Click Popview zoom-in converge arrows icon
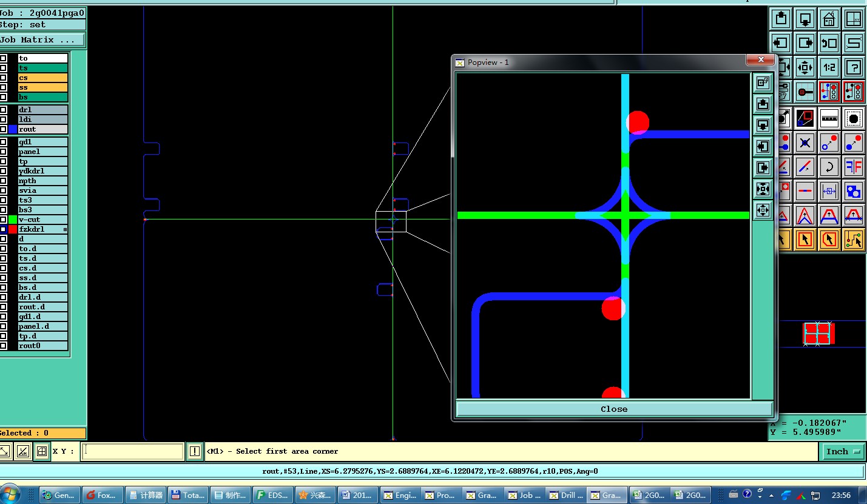Image resolution: width=867 pixels, height=504 pixels. click(763, 189)
